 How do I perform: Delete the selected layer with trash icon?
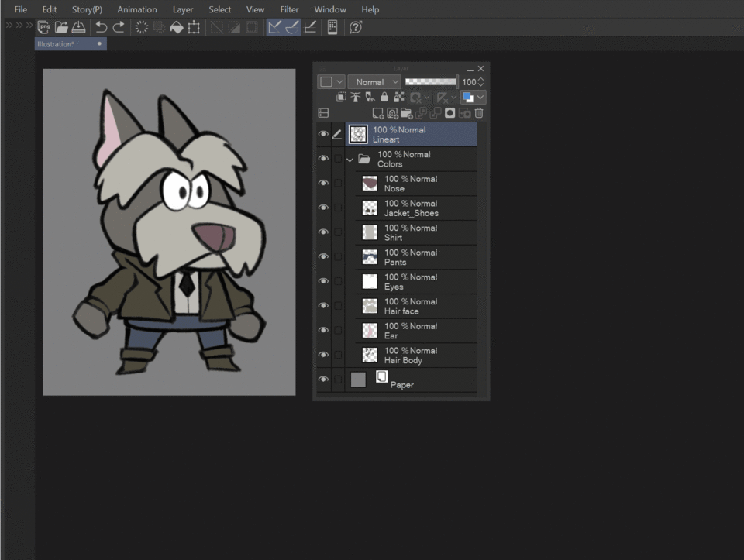tap(479, 113)
